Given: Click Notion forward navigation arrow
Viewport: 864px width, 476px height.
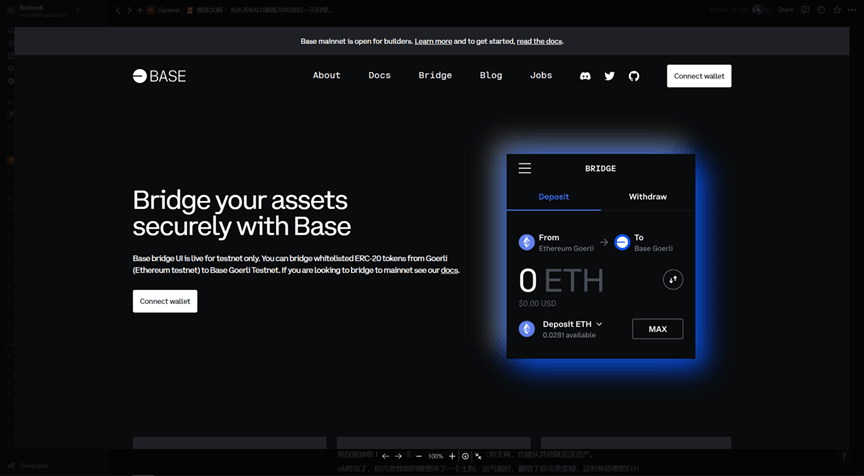Looking at the screenshot, I should [x=129, y=10].
